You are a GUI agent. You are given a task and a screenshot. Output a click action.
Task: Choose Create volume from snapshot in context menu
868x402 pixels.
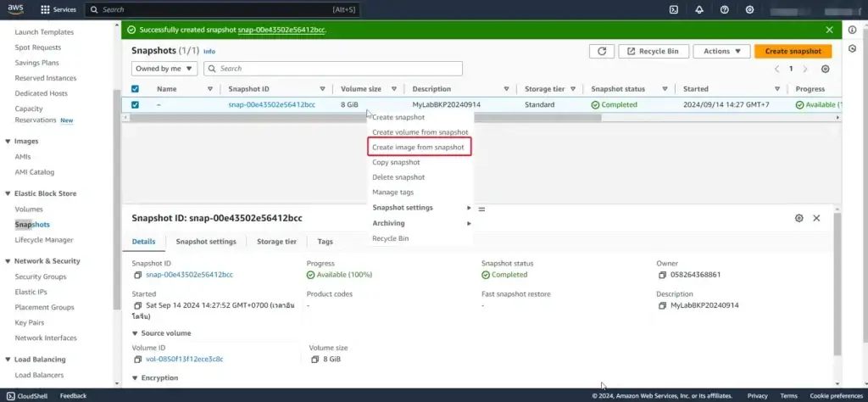420,132
